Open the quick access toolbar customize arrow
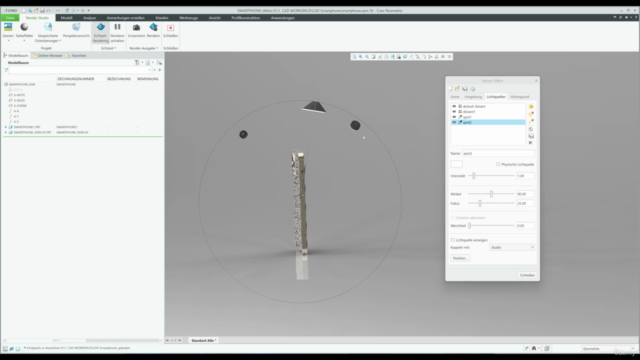This screenshot has height=360, width=640. 89,11
